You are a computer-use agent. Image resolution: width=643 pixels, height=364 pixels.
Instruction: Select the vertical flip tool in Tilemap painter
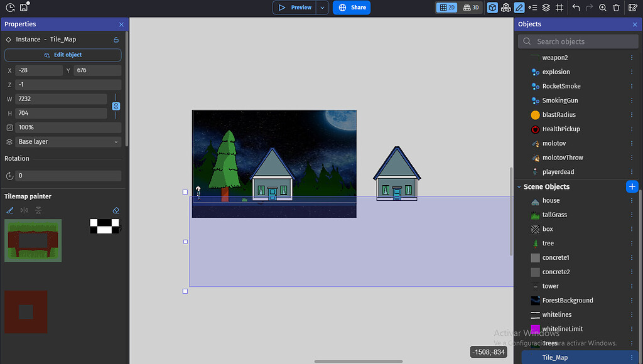[x=38, y=210]
